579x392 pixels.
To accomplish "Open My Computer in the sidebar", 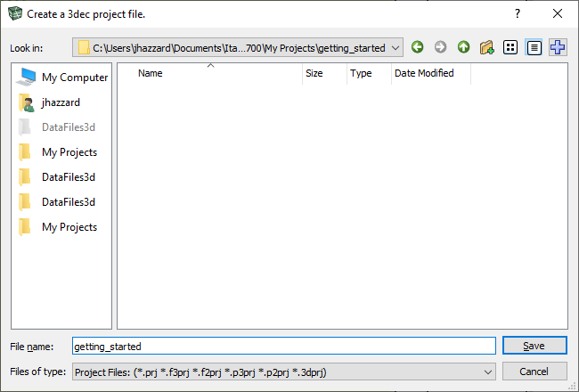I will click(74, 78).
